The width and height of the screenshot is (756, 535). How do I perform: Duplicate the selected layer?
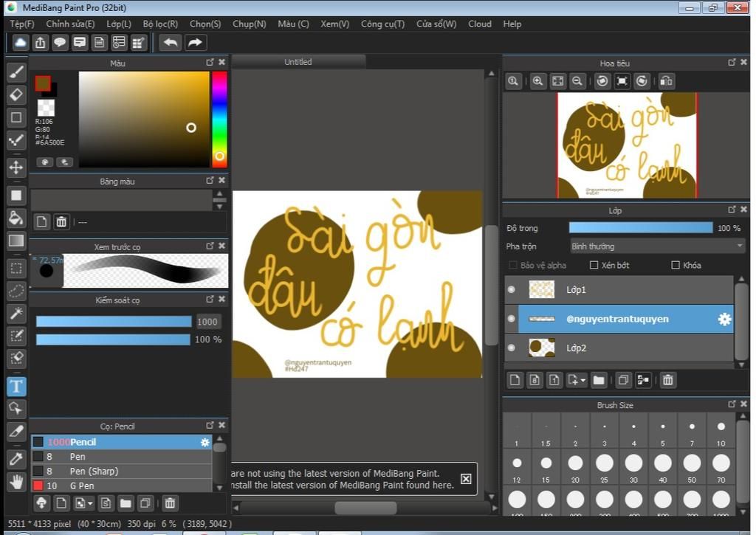click(x=623, y=380)
